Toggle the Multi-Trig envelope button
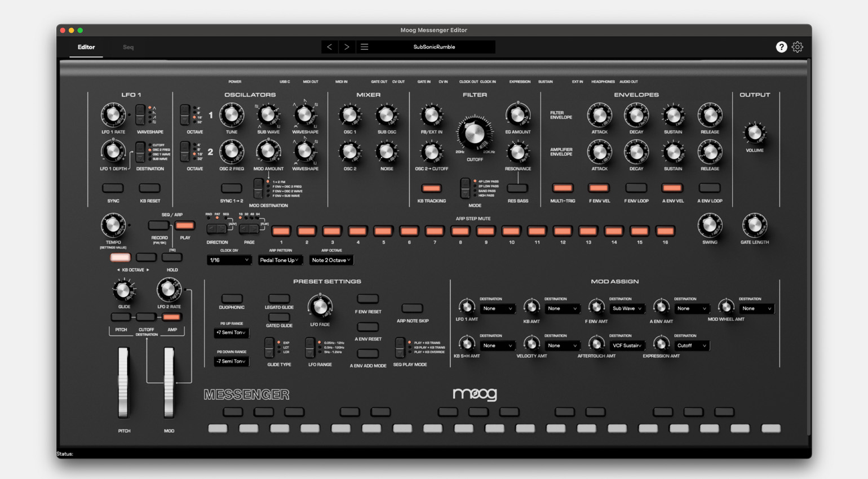Screen dimensions: 868x479 tap(562, 188)
